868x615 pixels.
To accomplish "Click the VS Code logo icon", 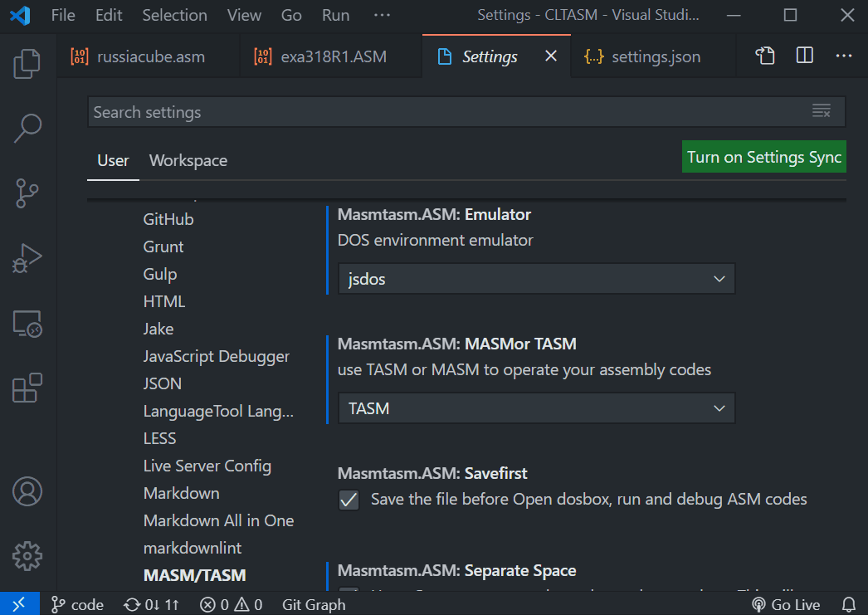I will [20, 15].
